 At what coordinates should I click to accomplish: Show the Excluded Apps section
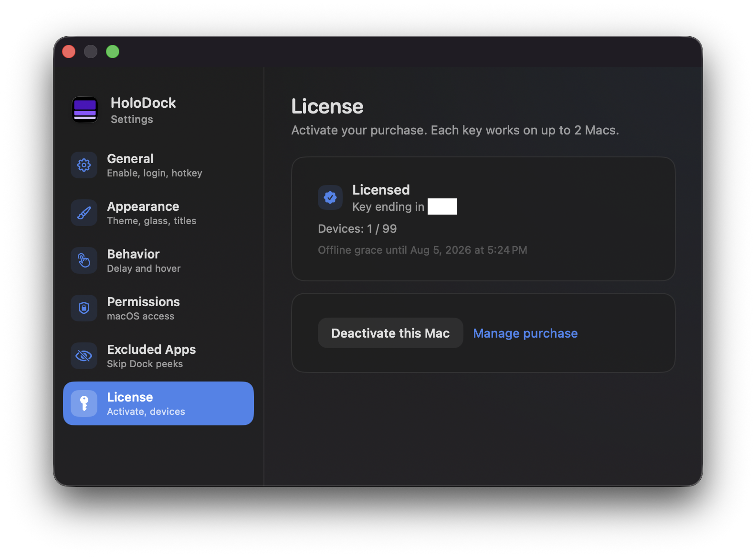(x=158, y=356)
